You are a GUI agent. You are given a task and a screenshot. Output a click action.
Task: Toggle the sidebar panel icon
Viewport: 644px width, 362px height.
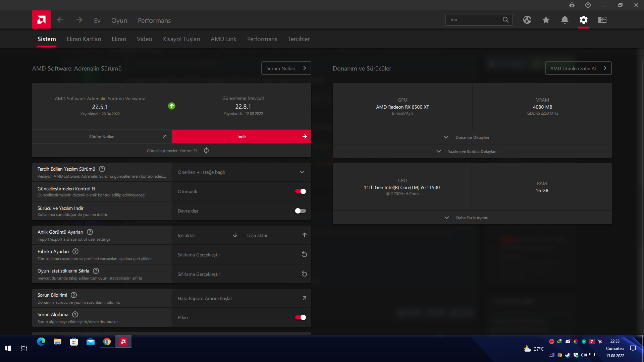coord(602,20)
